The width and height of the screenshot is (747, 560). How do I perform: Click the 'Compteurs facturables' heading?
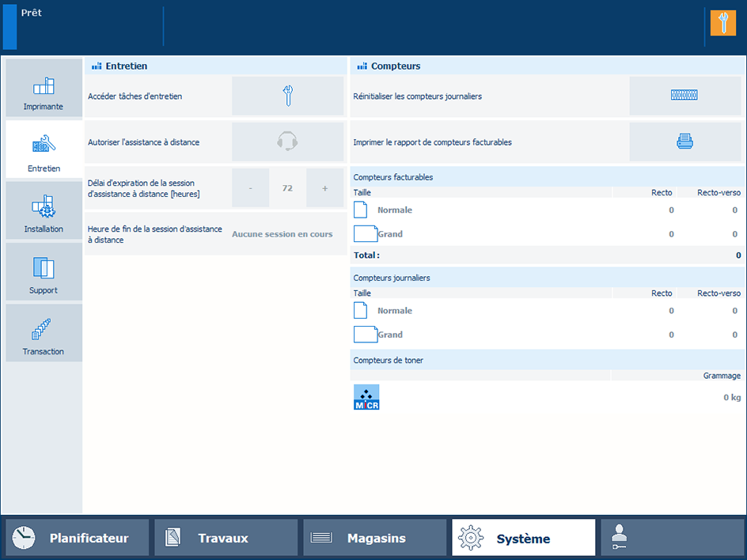click(x=393, y=177)
